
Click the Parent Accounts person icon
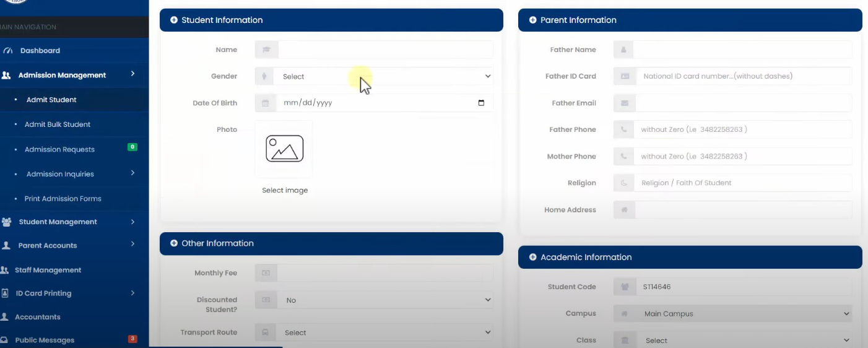tap(6, 245)
